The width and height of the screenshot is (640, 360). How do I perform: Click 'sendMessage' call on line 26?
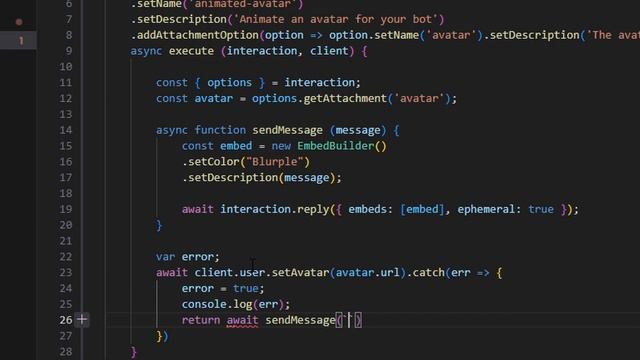[x=300, y=320]
